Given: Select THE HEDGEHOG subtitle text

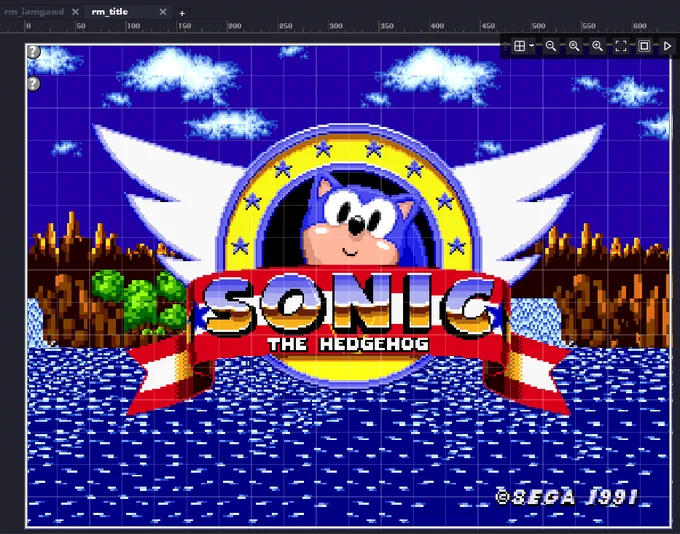Looking at the screenshot, I should (348, 344).
